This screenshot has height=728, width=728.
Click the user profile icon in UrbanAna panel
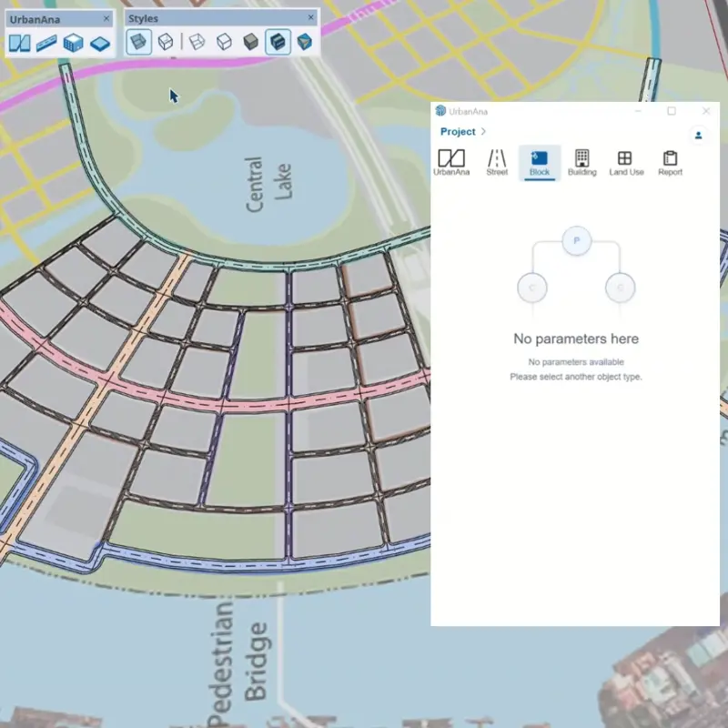pyautogui.click(x=697, y=133)
